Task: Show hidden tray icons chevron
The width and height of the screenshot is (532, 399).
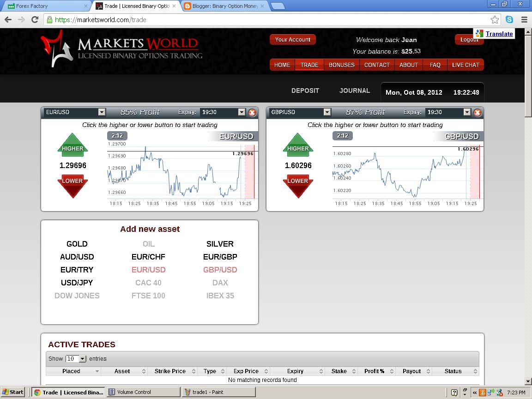Action: pyautogui.click(x=475, y=393)
